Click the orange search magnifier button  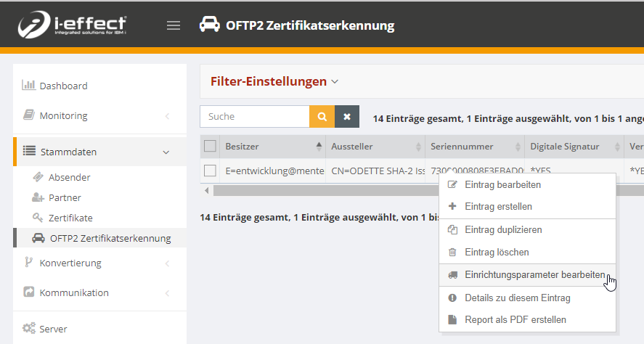click(x=322, y=116)
